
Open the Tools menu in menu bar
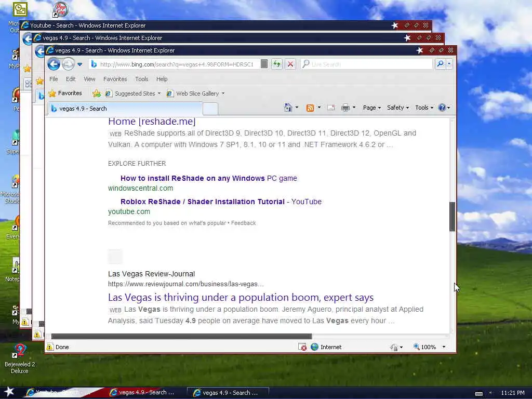141,79
